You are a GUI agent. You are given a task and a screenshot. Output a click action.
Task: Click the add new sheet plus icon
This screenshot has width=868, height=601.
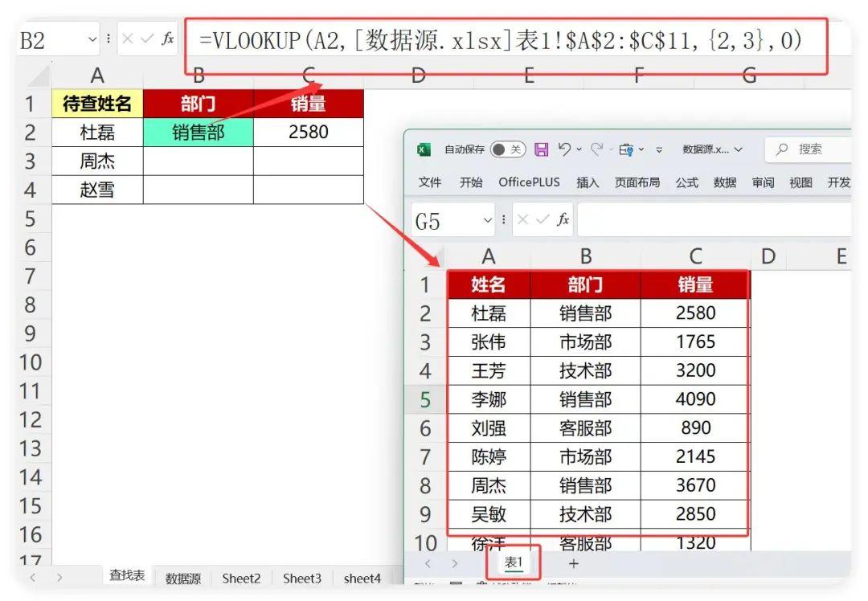pyautogui.click(x=573, y=564)
